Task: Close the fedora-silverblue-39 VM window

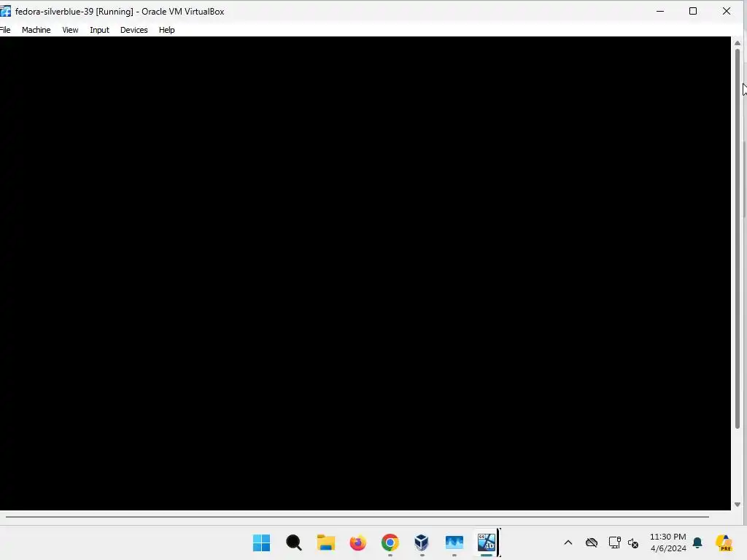Action: (727, 11)
